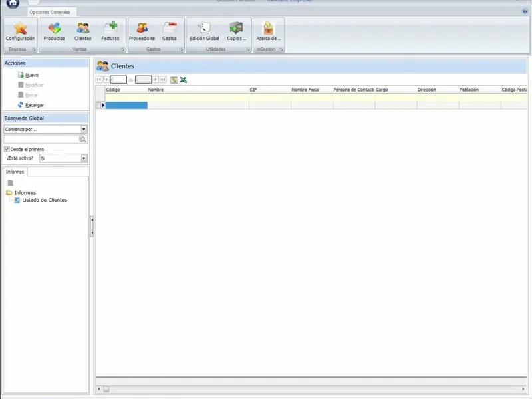
Task: Click the Población column header
Action: (479, 90)
